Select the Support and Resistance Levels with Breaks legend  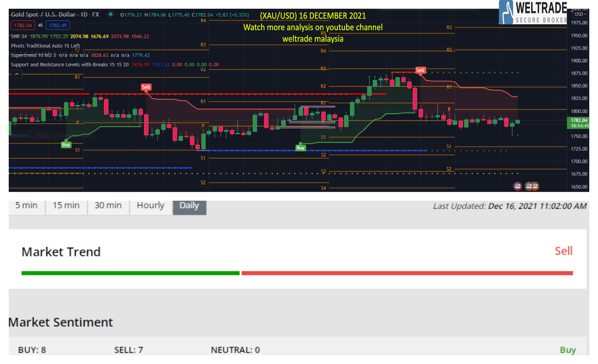(70, 65)
